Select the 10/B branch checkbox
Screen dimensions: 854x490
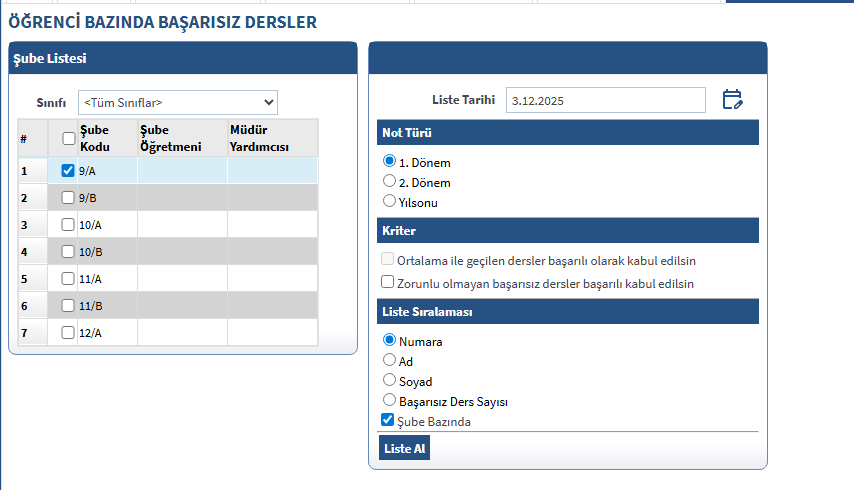point(68,251)
